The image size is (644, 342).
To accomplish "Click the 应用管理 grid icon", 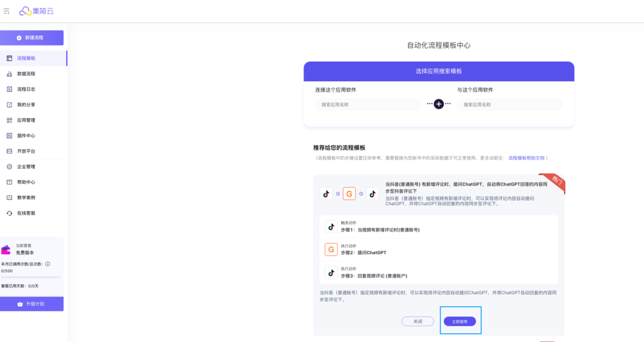I will [10, 121].
